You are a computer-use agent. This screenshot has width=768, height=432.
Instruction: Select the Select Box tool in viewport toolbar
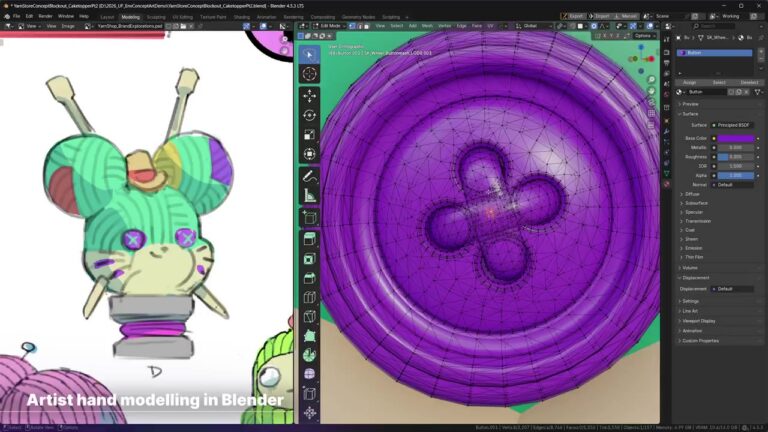[x=309, y=55]
